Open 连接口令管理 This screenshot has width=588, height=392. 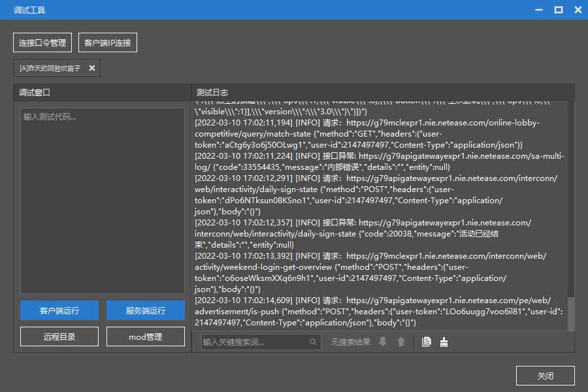(42, 43)
